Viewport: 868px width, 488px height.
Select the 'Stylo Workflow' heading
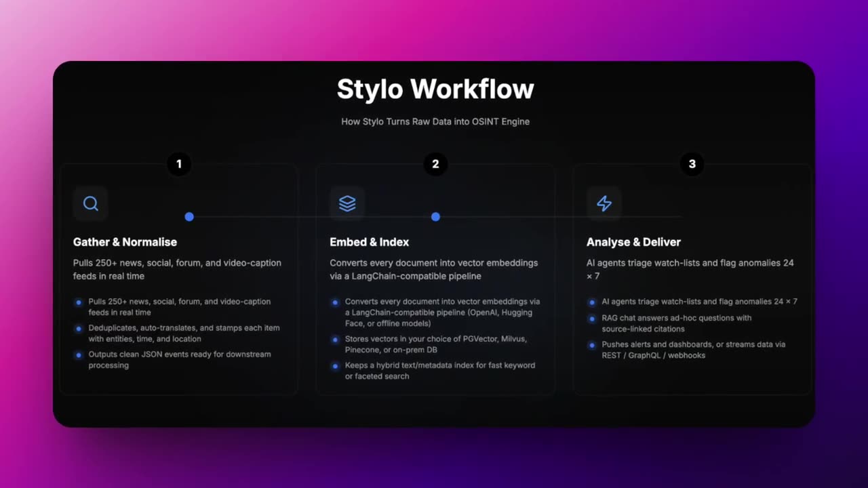tap(435, 89)
